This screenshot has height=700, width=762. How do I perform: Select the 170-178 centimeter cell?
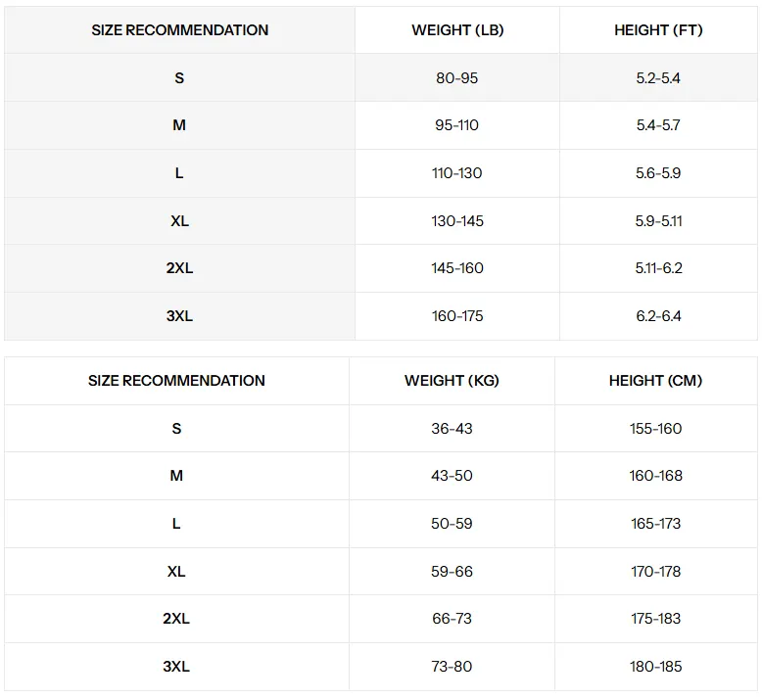tap(655, 572)
